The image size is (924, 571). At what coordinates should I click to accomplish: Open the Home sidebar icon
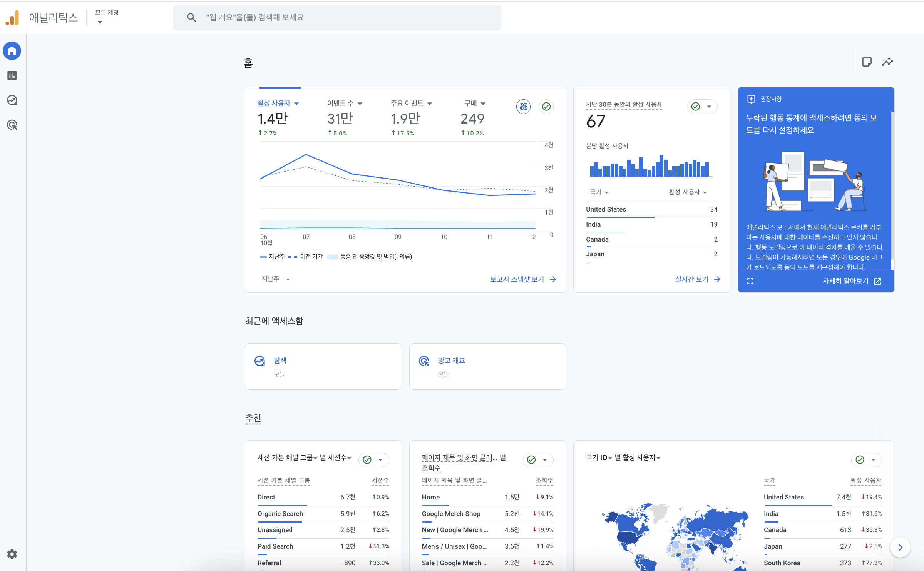(12, 51)
